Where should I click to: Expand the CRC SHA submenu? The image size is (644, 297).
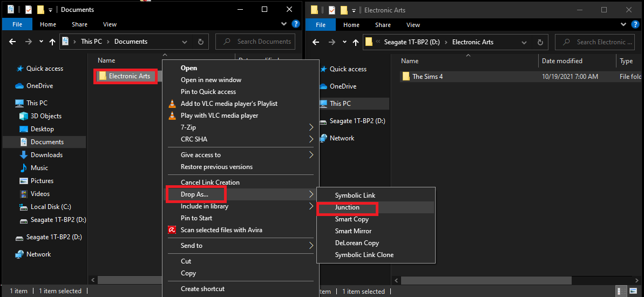pyautogui.click(x=241, y=139)
